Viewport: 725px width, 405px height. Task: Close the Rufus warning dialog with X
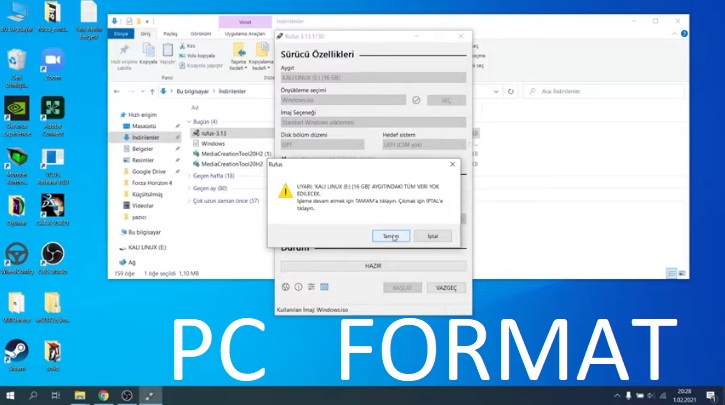(452, 164)
